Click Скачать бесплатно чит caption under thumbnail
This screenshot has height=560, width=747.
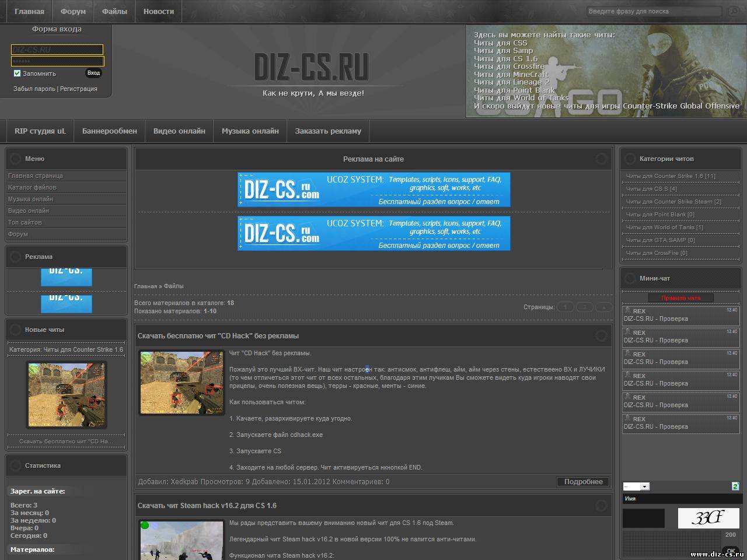tap(66, 441)
